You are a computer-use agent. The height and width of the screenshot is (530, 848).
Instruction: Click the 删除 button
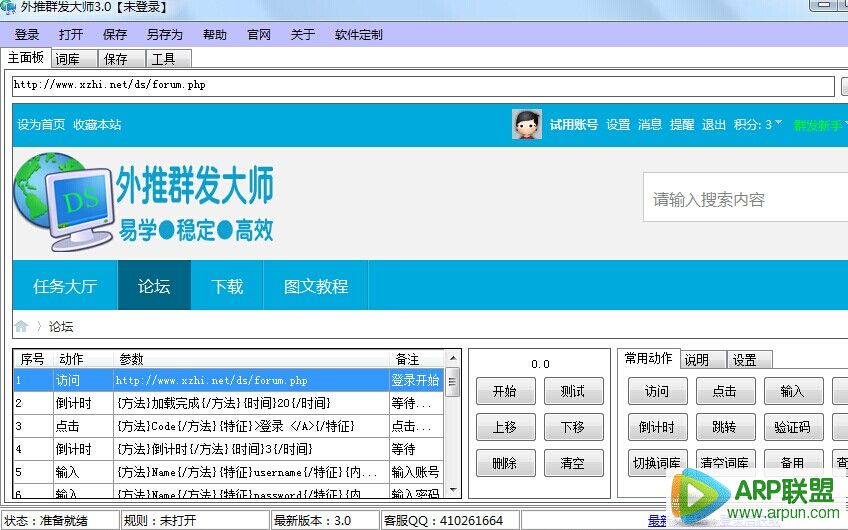[505, 463]
